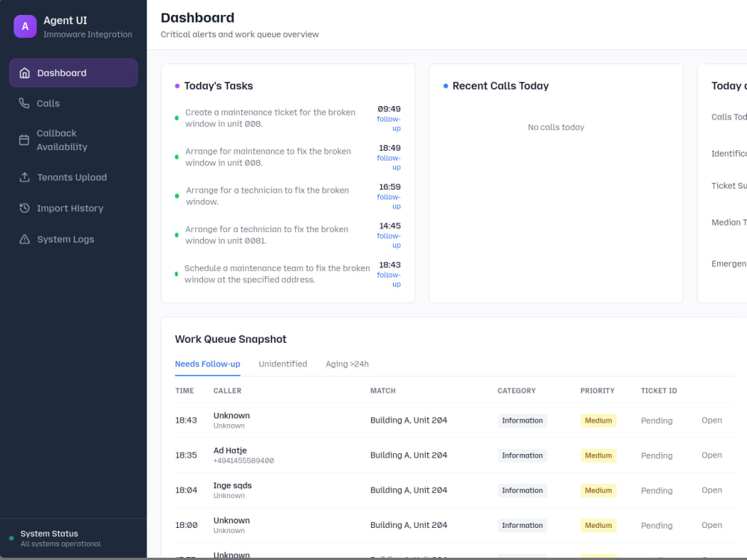Click the Recent Calls Today heading
The width and height of the screenshot is (747, 560).
point(500,86)
